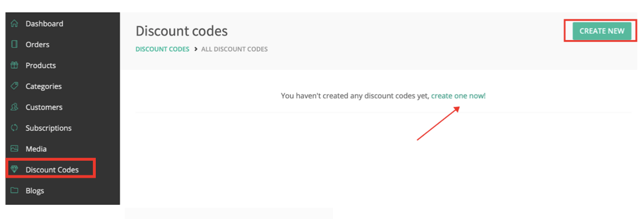Screen dimensions: 644x219
Task: Select the Categories text entry
Action: click(x=43, y=87)
